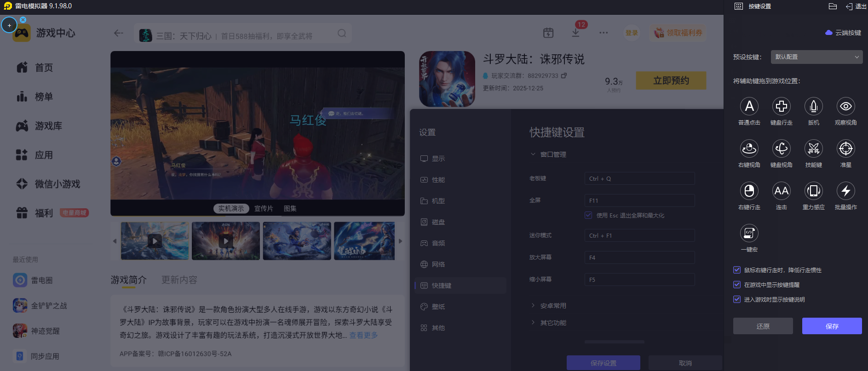Select the 键盘视角 key icon
Screen dimensions: 868x371
[x=782, y=148]
